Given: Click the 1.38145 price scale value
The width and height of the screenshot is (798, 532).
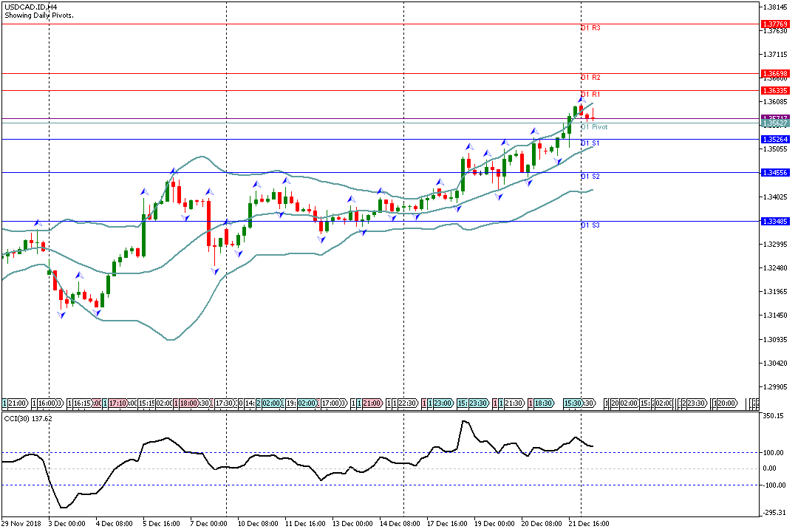Looking at the screenshot, I should click(x=775, y=7).
